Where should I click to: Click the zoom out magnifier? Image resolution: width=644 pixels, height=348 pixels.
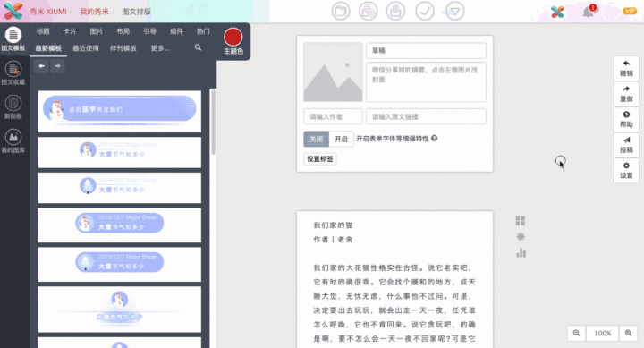click(577, 333)
